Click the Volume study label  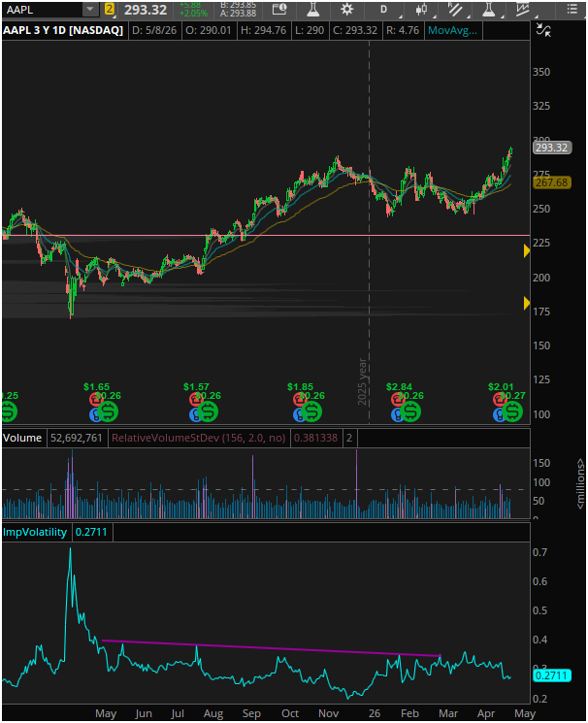22,438
